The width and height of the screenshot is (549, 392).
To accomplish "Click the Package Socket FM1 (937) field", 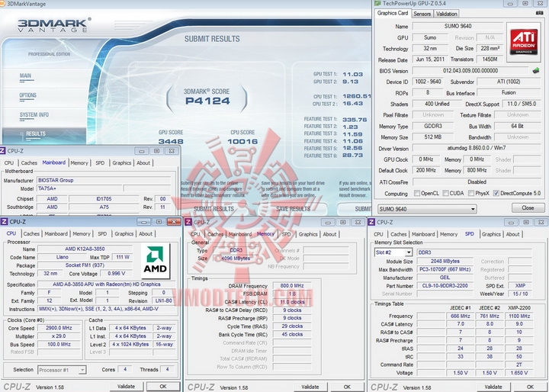I will (85, 265).
